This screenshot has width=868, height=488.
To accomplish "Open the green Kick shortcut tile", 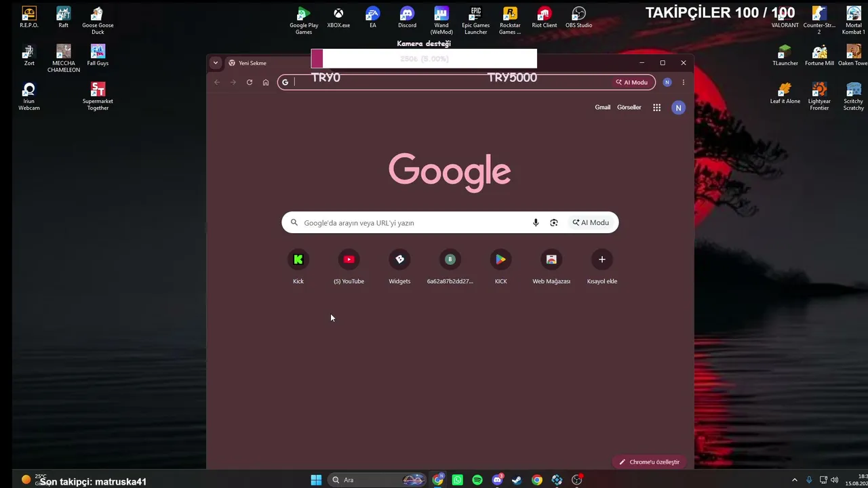I will (x=298, y=267).
